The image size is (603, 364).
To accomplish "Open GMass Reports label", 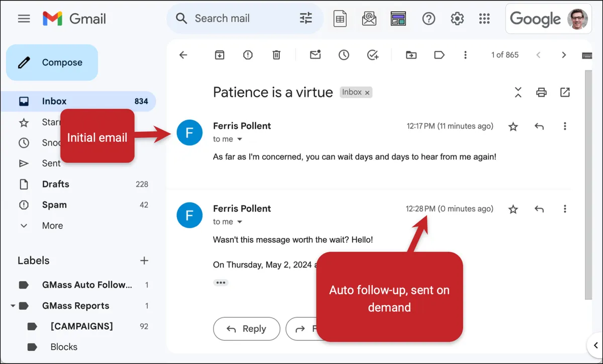I will (x=76, y=306).
